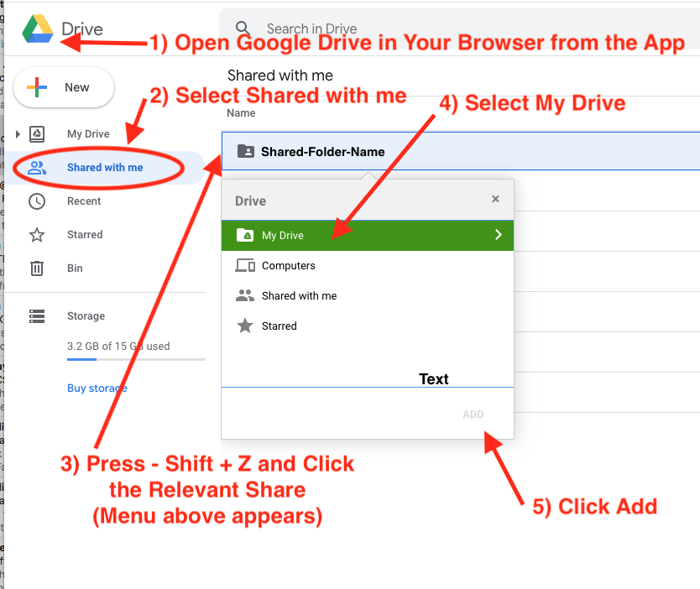Expand My Drive with the chevron arrow
700x589 pixels.
click(499, 235)
